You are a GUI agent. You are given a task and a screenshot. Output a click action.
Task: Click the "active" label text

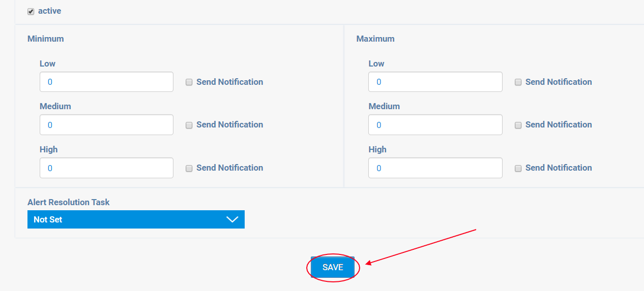(49, 11)
